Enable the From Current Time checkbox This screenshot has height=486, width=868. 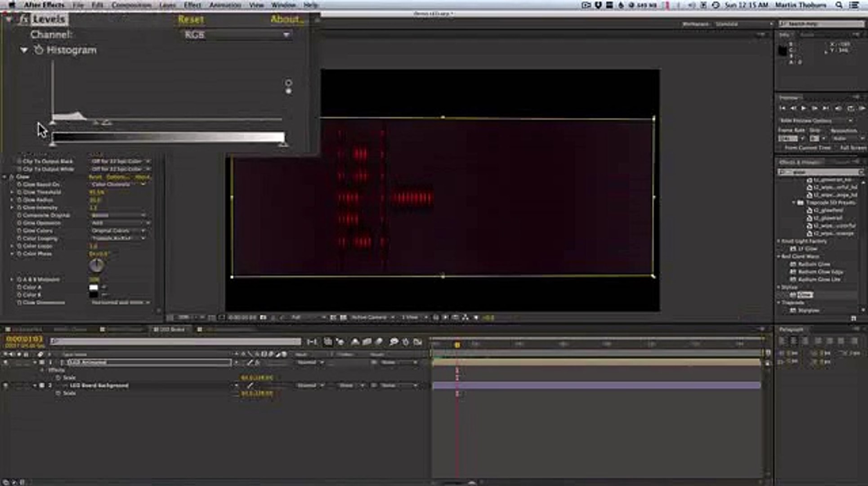781,148
